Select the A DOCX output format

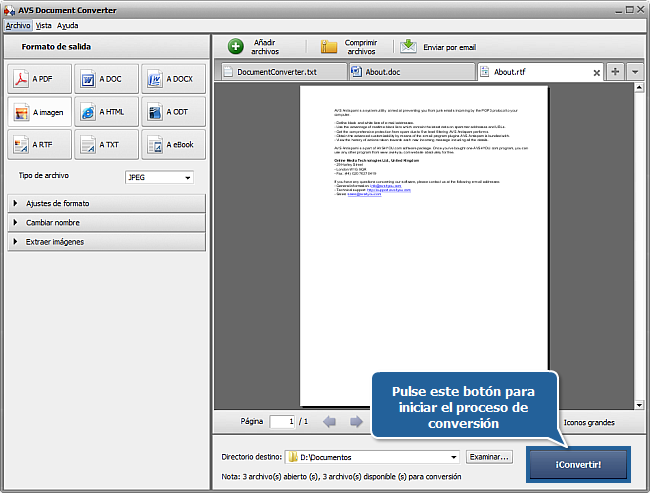(x=174, y=79)
